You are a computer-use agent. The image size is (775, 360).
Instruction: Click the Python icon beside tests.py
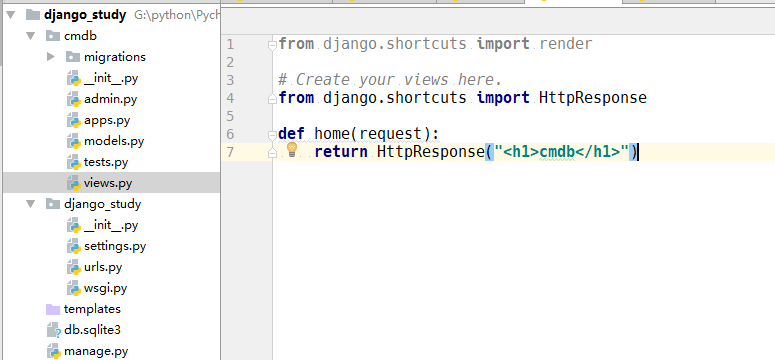(x=74, y=162)
